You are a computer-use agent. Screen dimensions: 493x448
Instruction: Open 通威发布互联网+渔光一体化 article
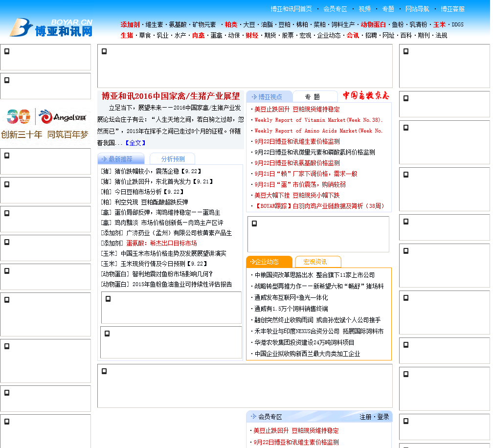(x=291, y=297)
